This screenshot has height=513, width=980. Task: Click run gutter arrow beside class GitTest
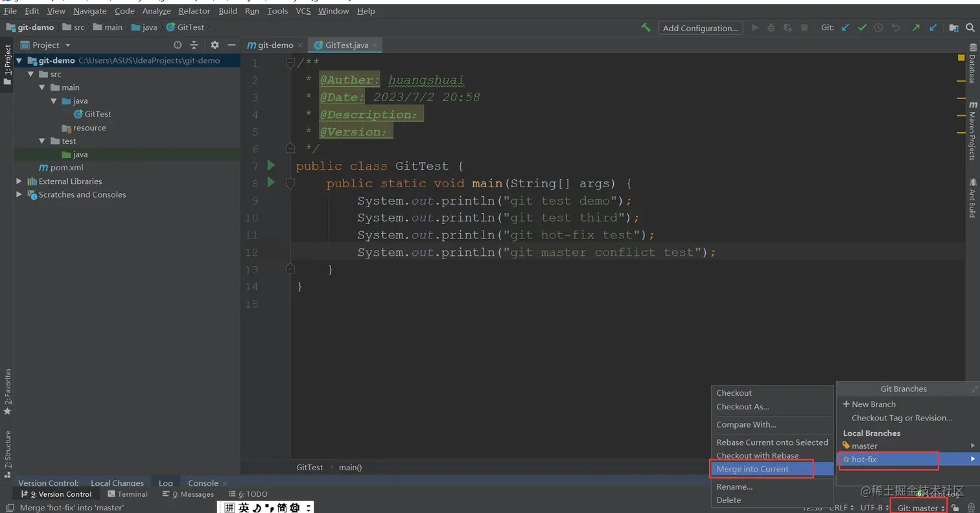click(x=271, y=165)
